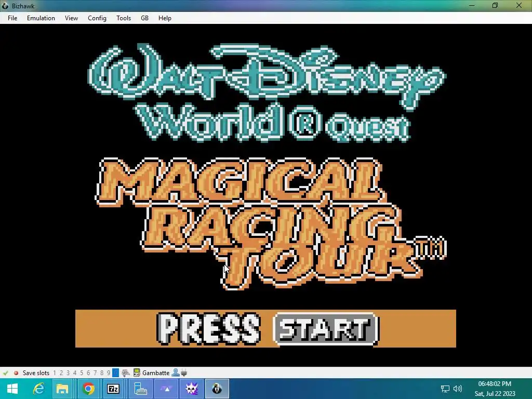Viewport: 532px width, 399px height.
Task: Switch to Bizhawk taskbar button
Action: click(x=217, y=389)
